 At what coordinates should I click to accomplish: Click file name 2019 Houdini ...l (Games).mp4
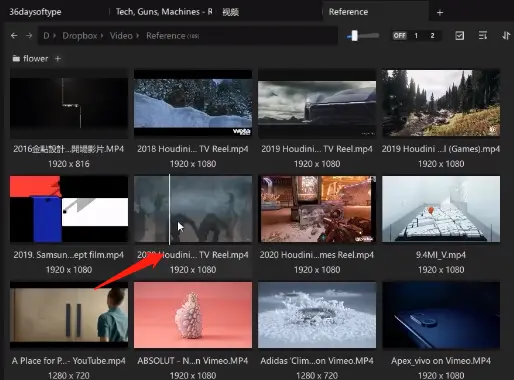[x=441, y=149]
